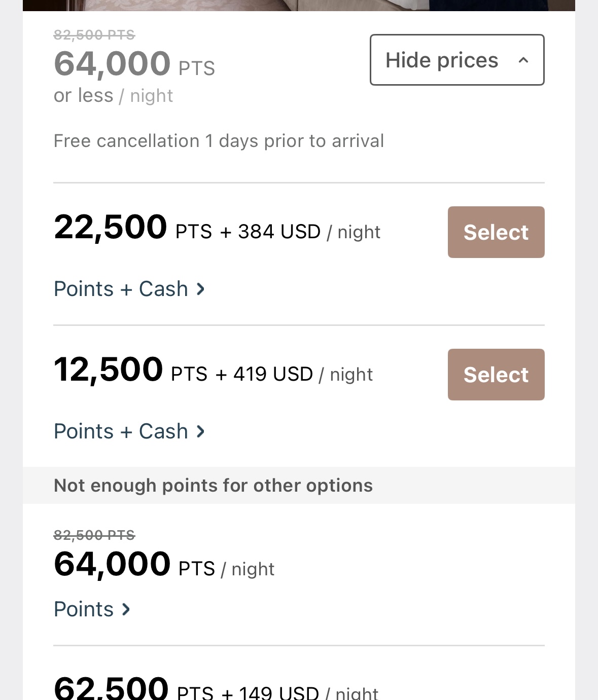Select the 22,500 PTS + 384 USD rate
The height and width of the screenshot is (700, 598).
coord(496,232)
